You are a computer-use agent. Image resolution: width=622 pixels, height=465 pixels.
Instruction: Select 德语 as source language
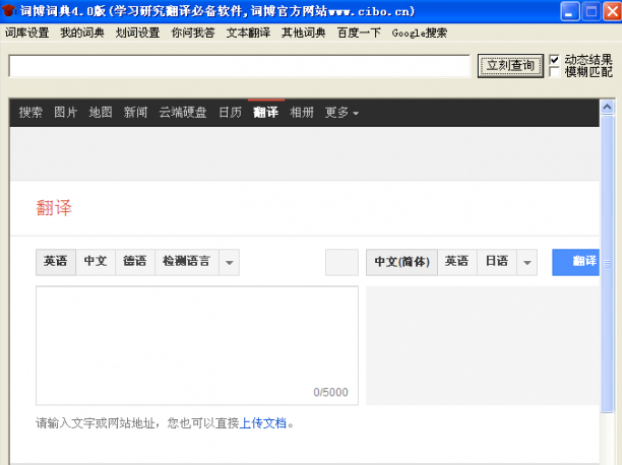pos(135,262)
